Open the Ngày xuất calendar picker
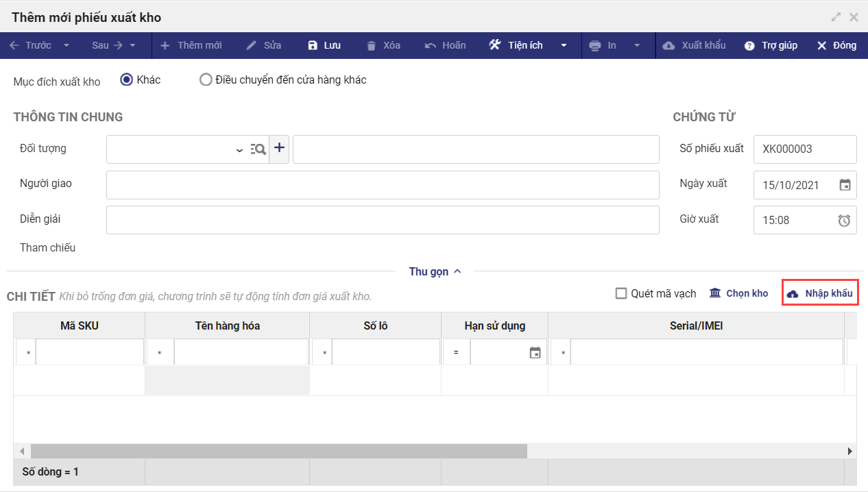The image size is (868, 492). [845, 185]
